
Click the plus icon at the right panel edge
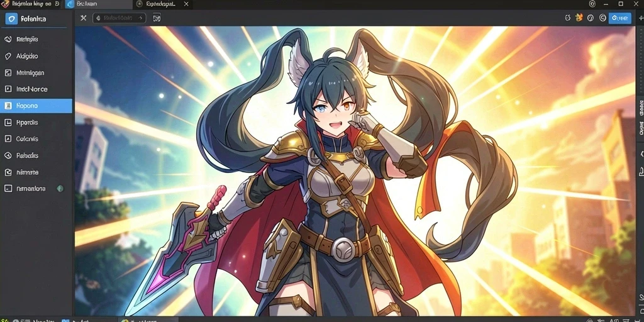click(641, 18)
